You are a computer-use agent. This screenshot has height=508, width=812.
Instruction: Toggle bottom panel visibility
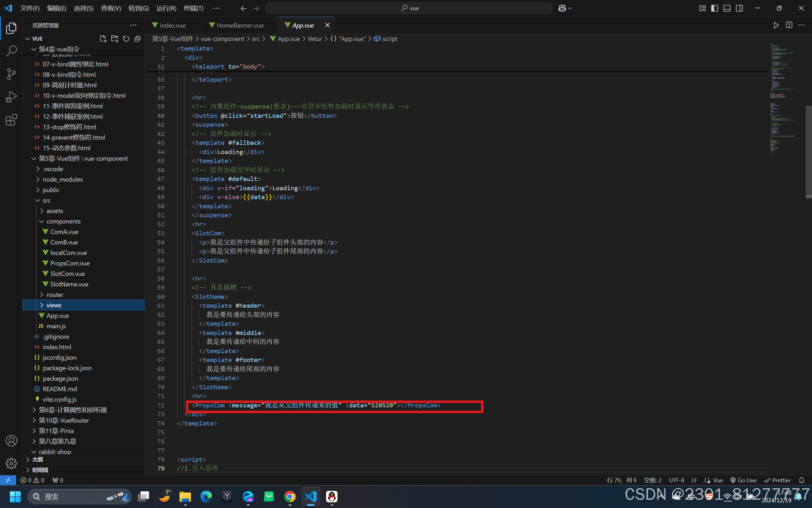[x=727, y=8]
